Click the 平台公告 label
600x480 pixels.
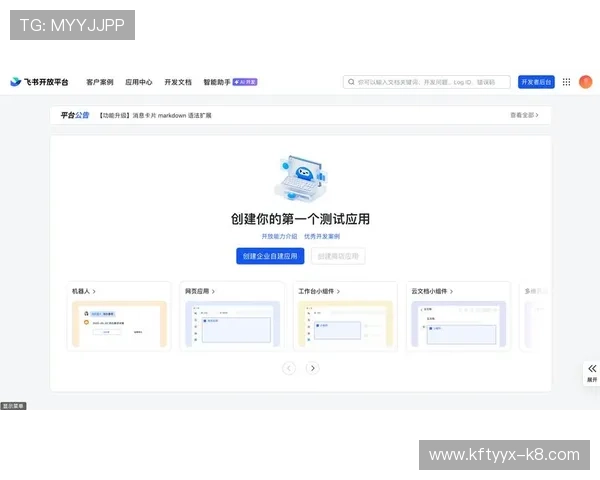(75, 115)
